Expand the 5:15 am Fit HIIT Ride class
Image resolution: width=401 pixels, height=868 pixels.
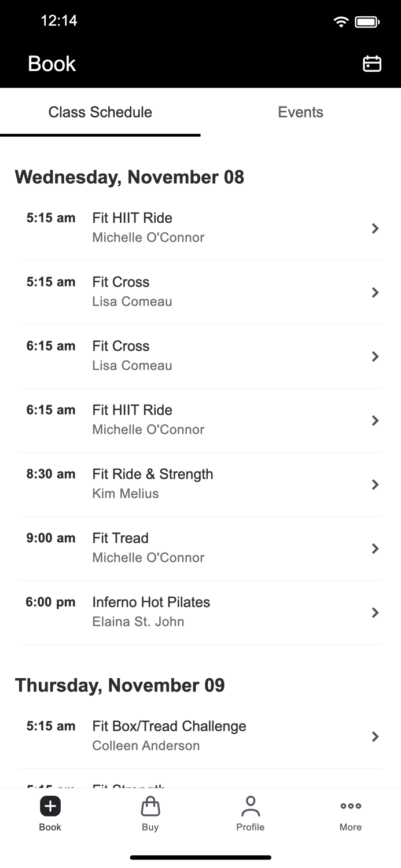coord(200,228)
